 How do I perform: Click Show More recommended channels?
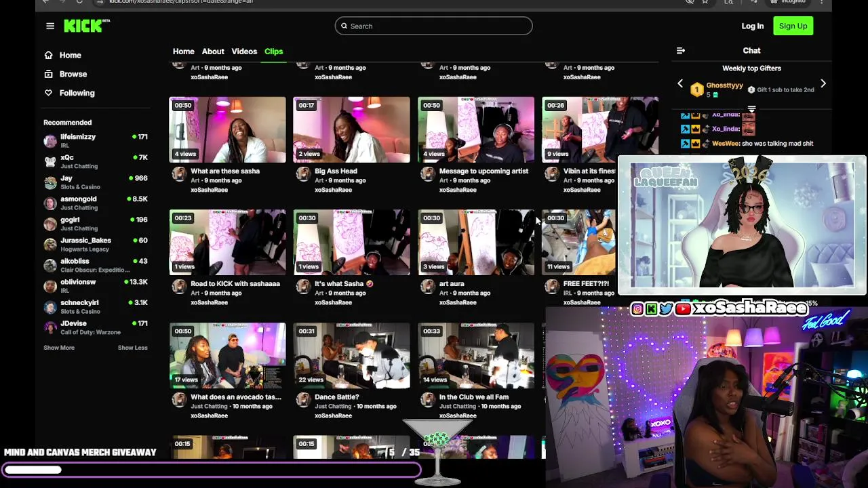(x=59, y=348)
